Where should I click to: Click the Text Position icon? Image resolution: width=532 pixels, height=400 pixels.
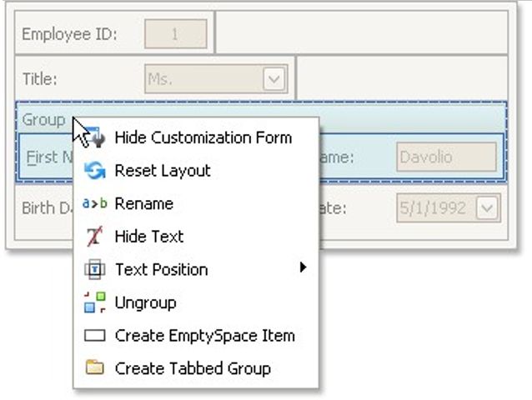[95, 269]
